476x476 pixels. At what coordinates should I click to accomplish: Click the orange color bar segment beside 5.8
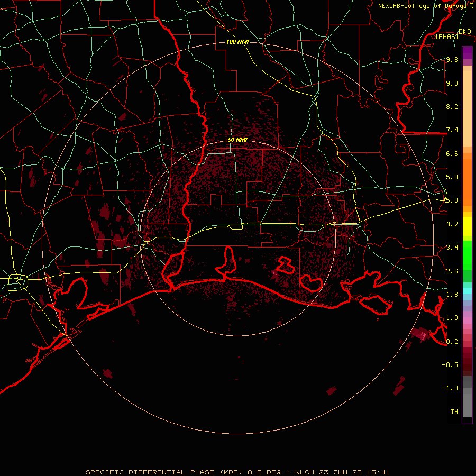467,182
